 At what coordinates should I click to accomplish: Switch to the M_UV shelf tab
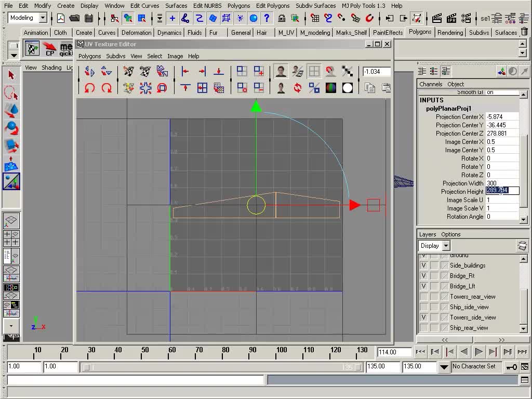tap(286, 33)
